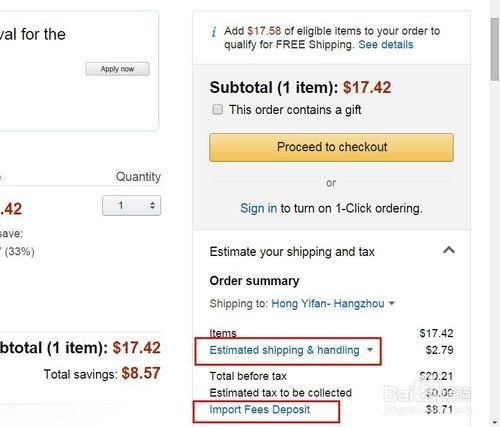Click the Apply now button
The image size is (500, 427).
(x=117, y=69)
